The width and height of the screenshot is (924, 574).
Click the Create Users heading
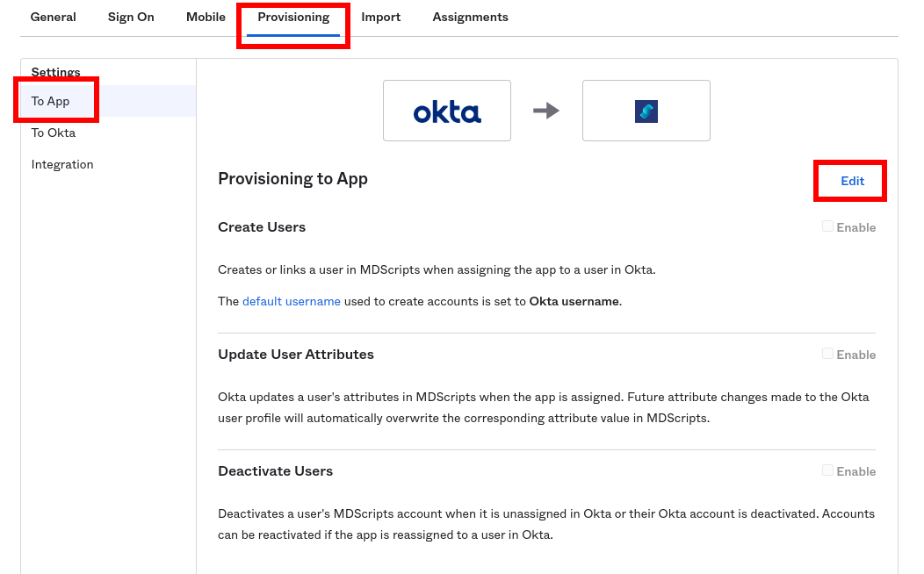[262, 227]
